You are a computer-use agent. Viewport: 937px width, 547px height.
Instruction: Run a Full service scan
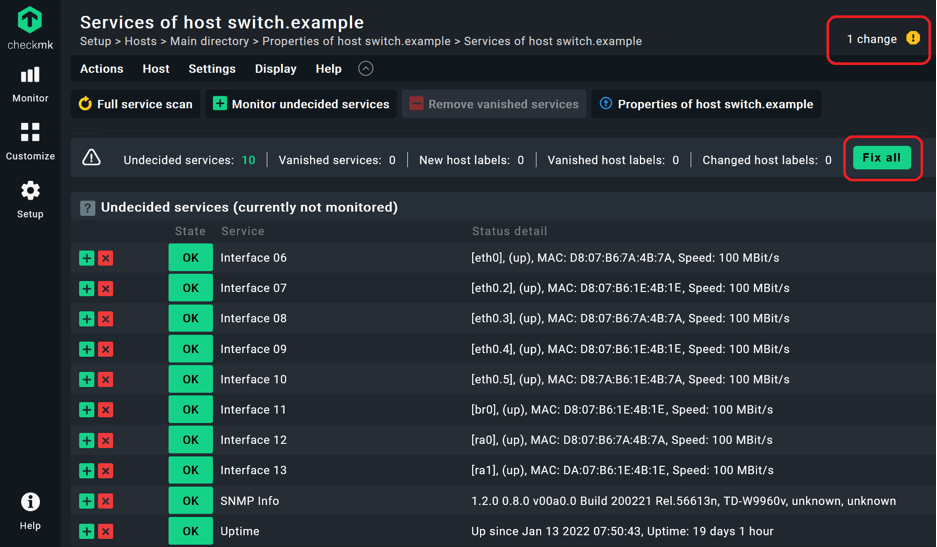(135, 104)
